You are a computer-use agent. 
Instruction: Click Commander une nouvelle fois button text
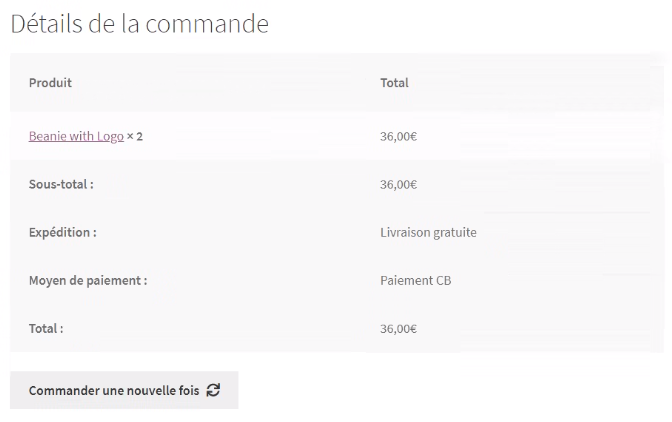coord(114,390)
